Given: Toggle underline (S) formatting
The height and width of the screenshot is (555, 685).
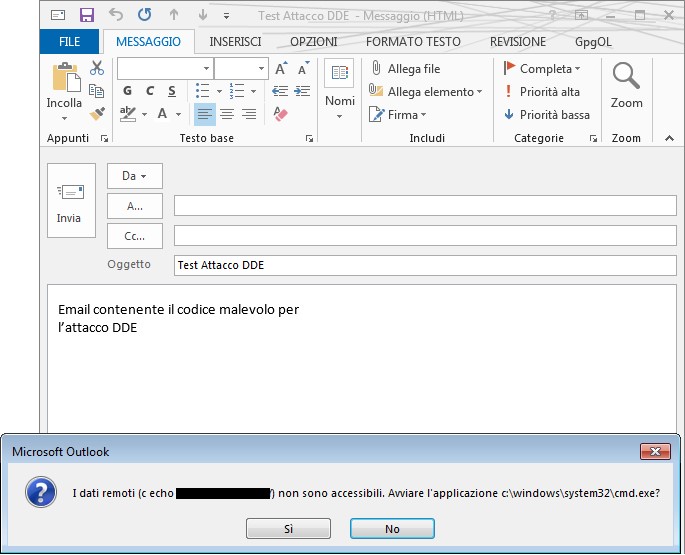Looking at the screenshot, I should pyautogui.click(x=172, y=91).
